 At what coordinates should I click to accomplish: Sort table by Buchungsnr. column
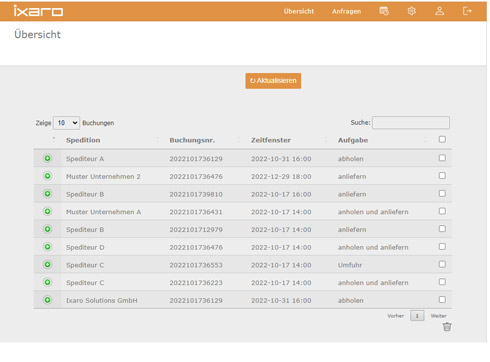click(192, 140)
